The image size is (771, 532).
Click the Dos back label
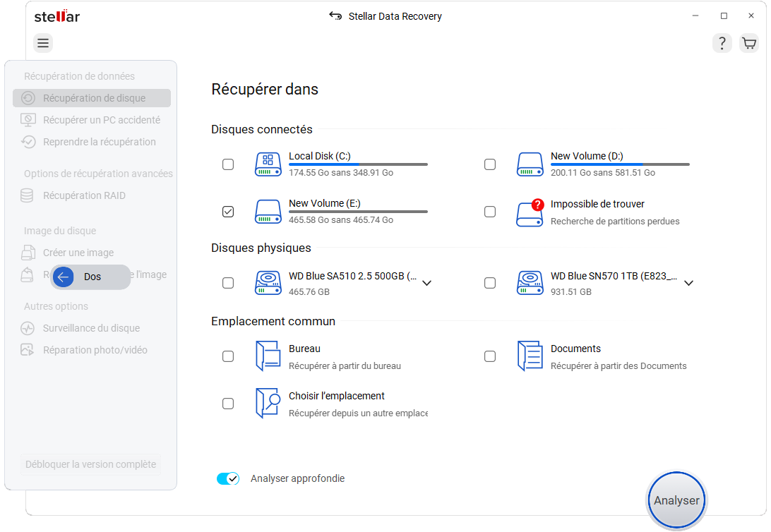(92, 277)
